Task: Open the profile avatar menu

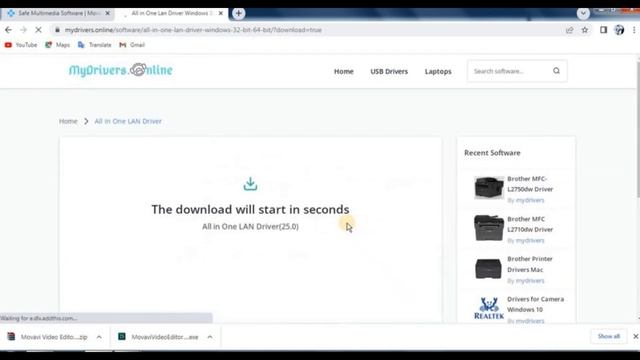Action: pyautogui.click(x=619, y=30)
